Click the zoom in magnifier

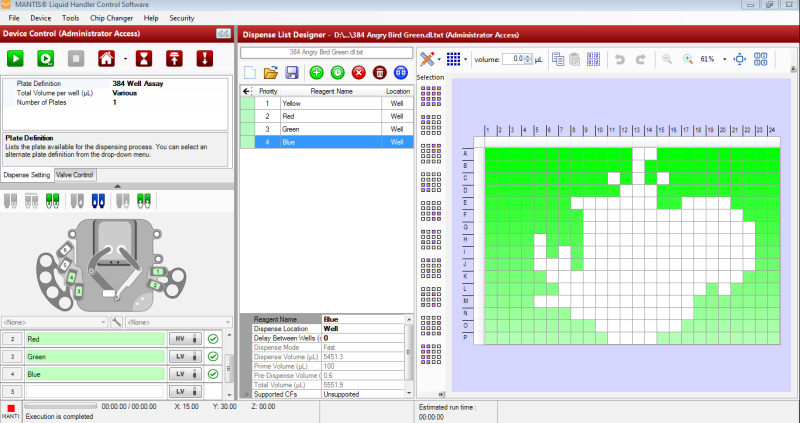tap(688, 59)
